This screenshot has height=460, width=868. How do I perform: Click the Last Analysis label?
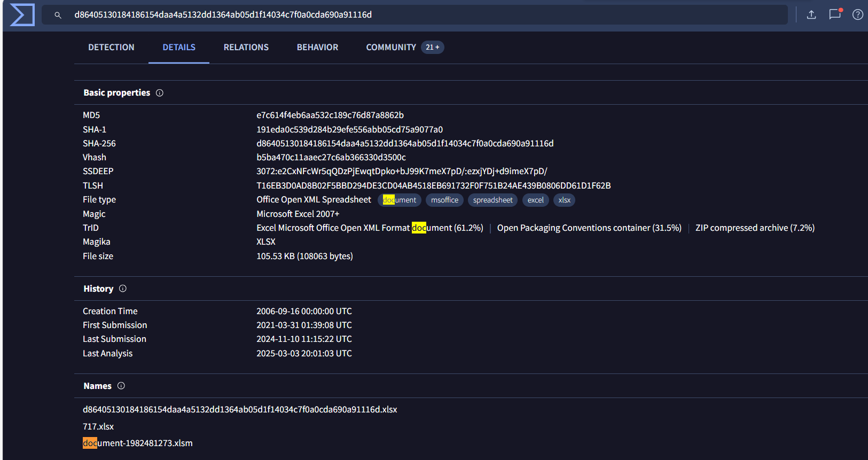[107, 353]
